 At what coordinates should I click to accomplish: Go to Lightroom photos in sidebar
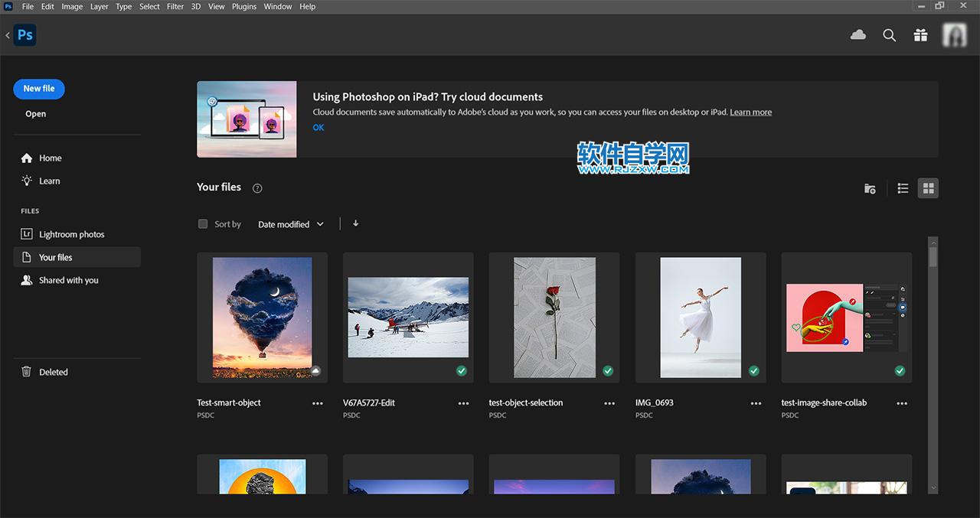coord(71,234)
